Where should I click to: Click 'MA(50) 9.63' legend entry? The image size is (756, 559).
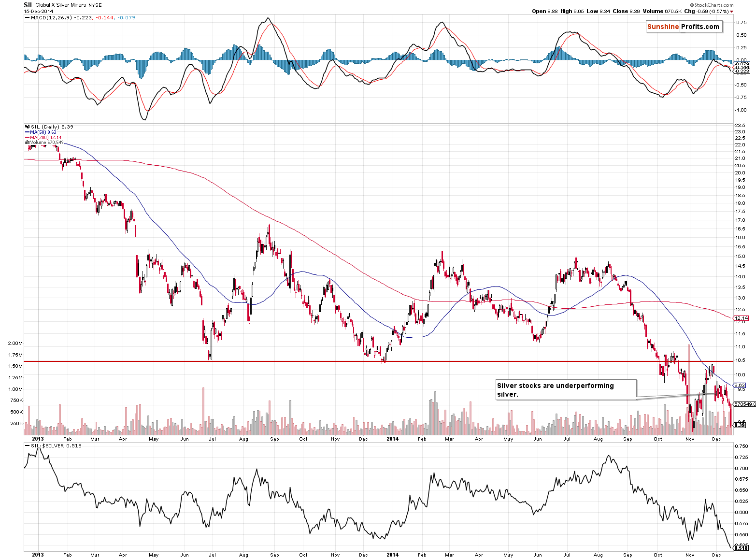[43, 132]
